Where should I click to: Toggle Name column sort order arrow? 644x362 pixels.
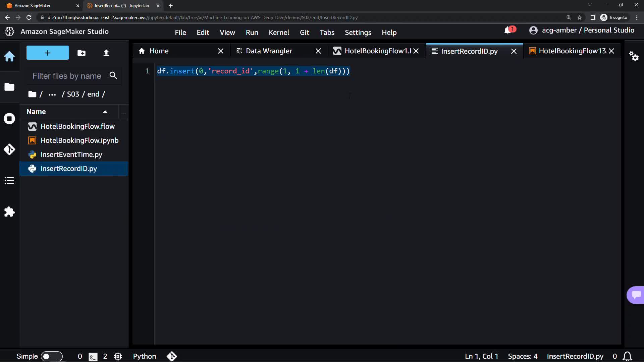tap(105, 112)
